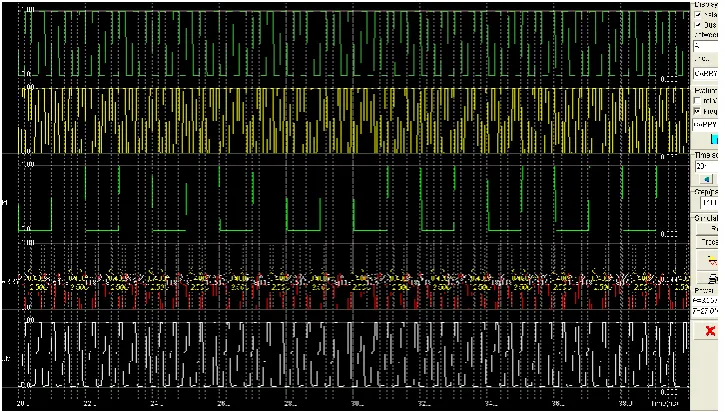Toggle the first checkbox in the Display group

click(x=698, y=15)
